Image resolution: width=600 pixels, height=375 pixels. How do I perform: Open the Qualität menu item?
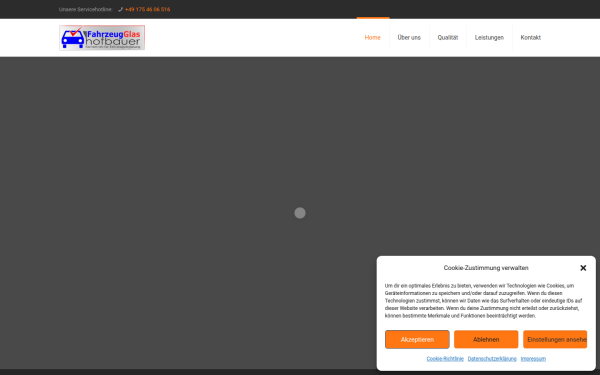(x=448, y=38)
